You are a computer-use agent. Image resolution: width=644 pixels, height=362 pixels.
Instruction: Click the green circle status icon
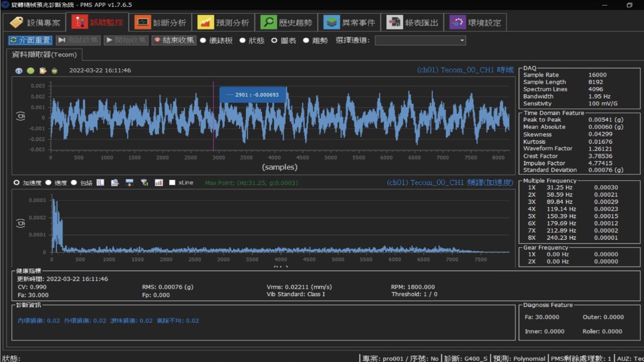click(x=31, y=71)
